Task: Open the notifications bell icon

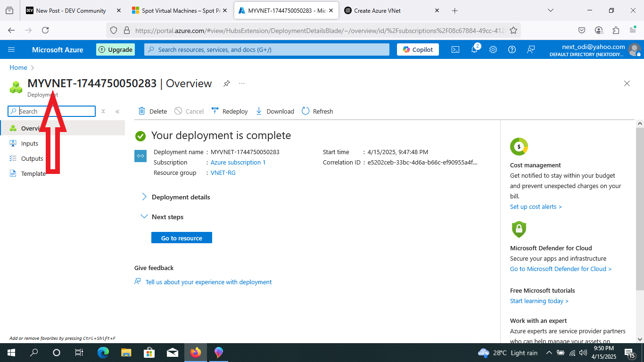Action: 474,49
